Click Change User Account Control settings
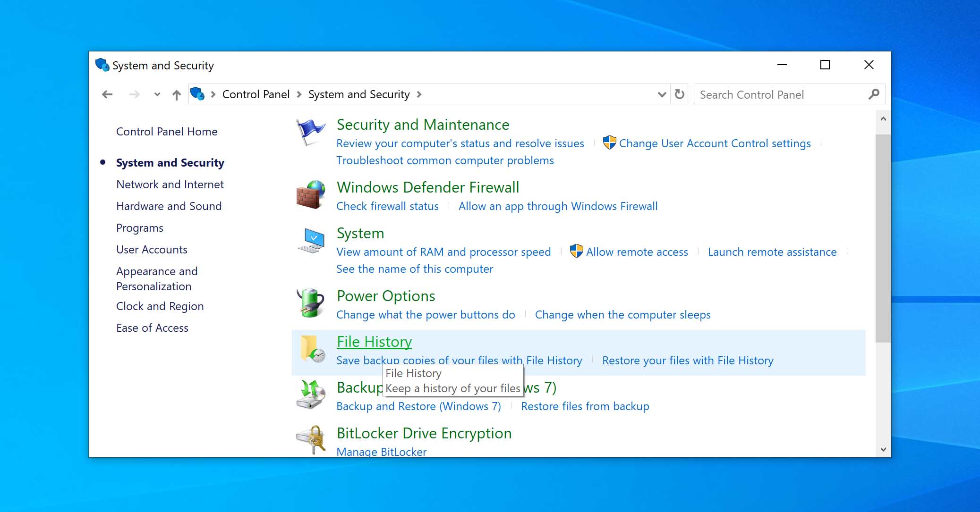This screenshot has width=980, height=512. pos(715,143)
